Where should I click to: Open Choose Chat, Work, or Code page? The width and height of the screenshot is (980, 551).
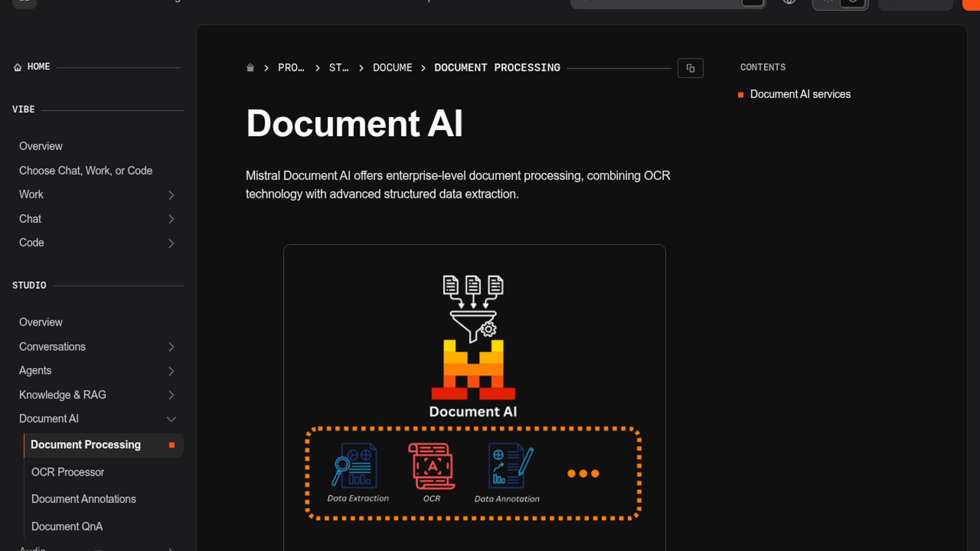[86, 171]
